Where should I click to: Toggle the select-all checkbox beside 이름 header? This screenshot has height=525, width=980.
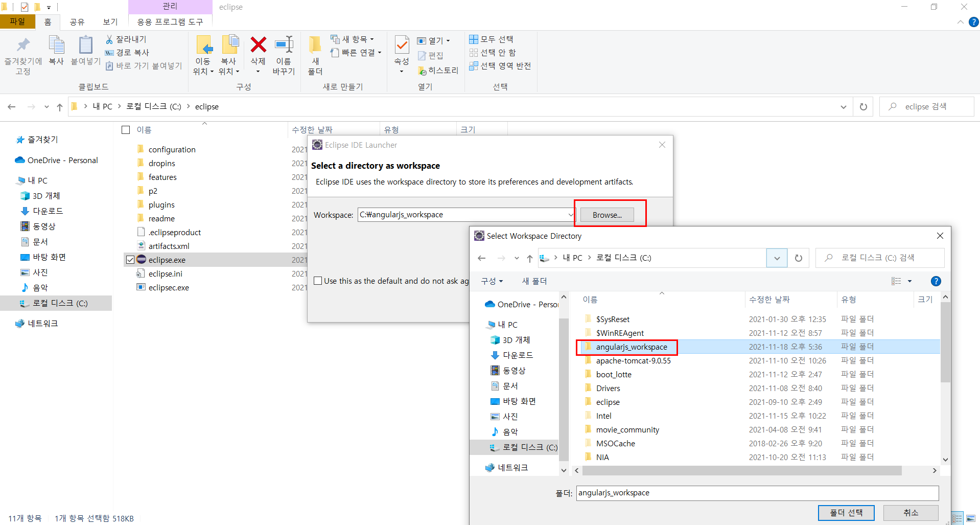(x=126, y=130)
